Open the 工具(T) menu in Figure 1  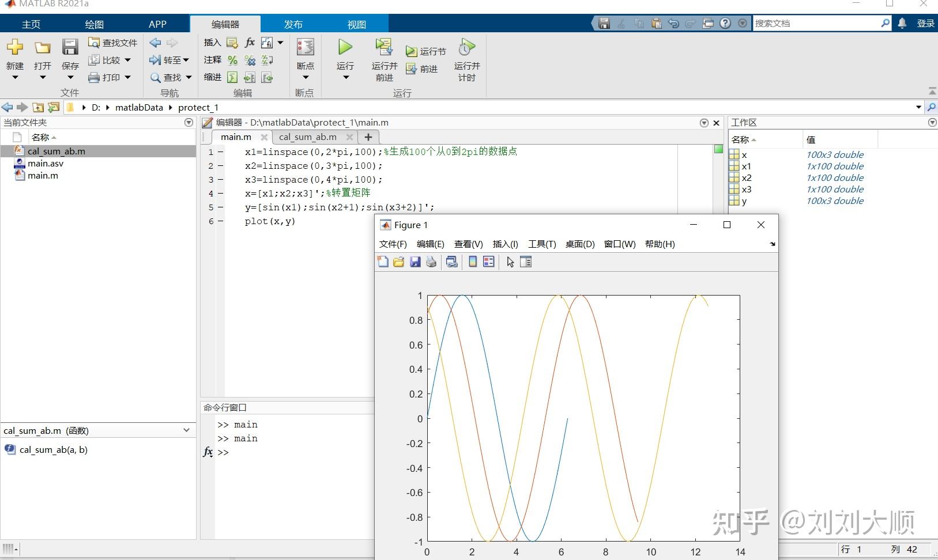point(541,244)
